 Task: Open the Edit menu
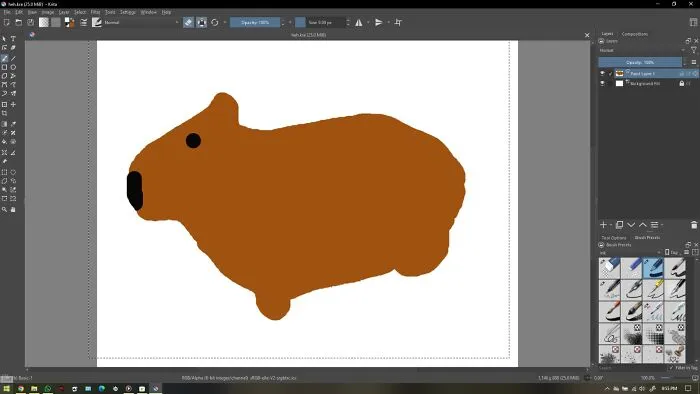pyautogui.click(x=19, y=12)
